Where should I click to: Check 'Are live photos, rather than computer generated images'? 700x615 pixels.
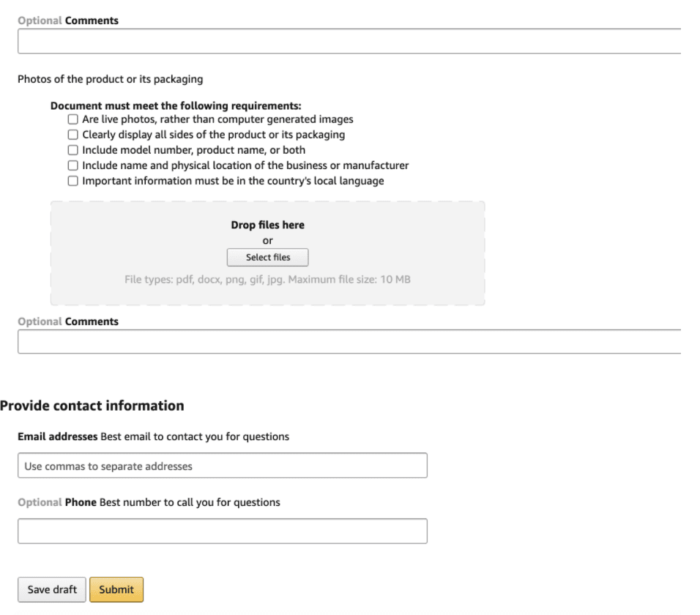pos(72,119)
